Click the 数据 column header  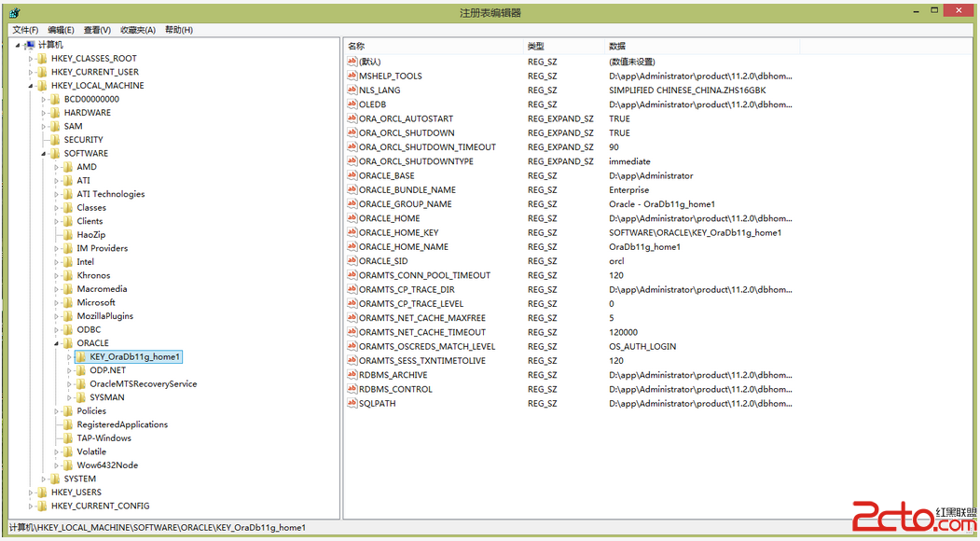pyautogui.click(x=702, y=47)
